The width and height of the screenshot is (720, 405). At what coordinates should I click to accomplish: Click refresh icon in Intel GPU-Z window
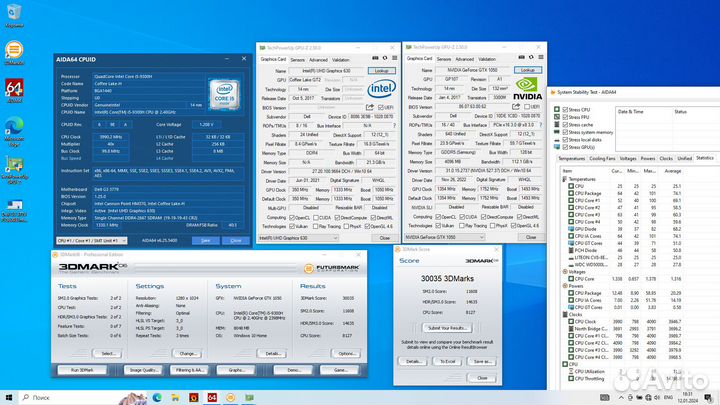(x=385, y=58)
